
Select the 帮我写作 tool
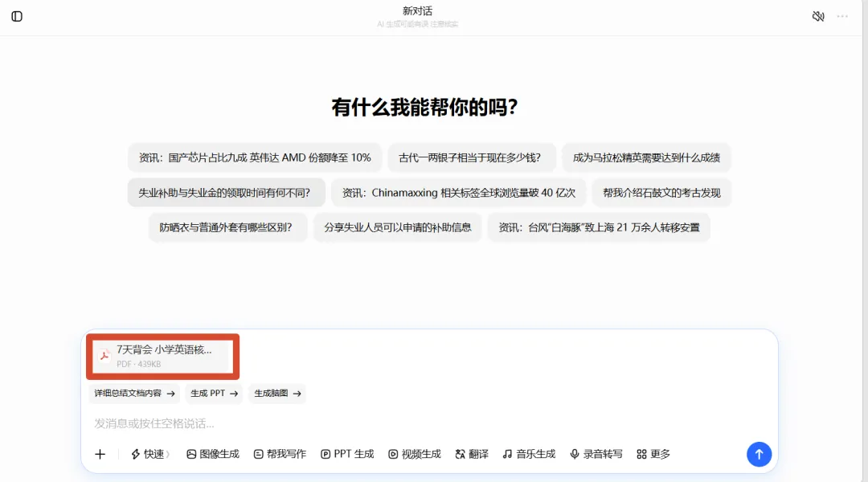280,455
